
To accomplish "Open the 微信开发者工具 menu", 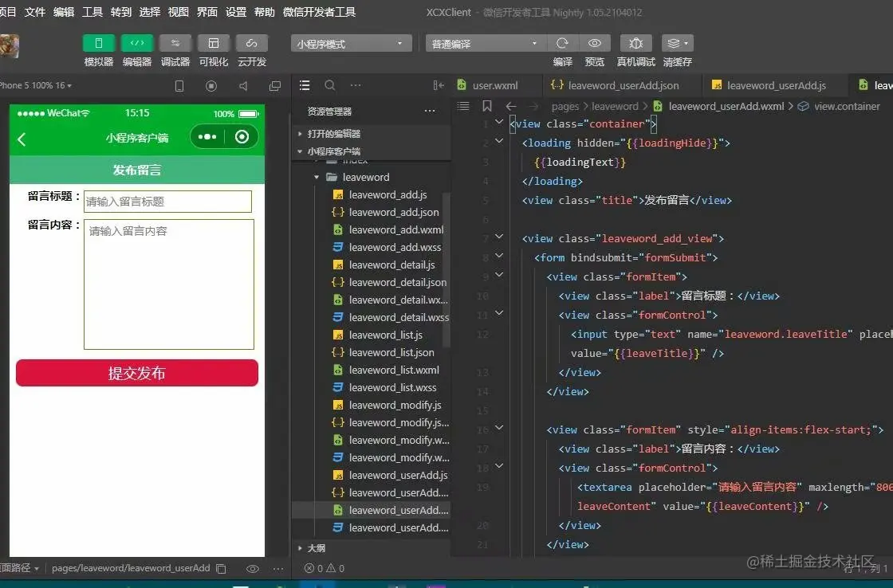I will point(320,12).
